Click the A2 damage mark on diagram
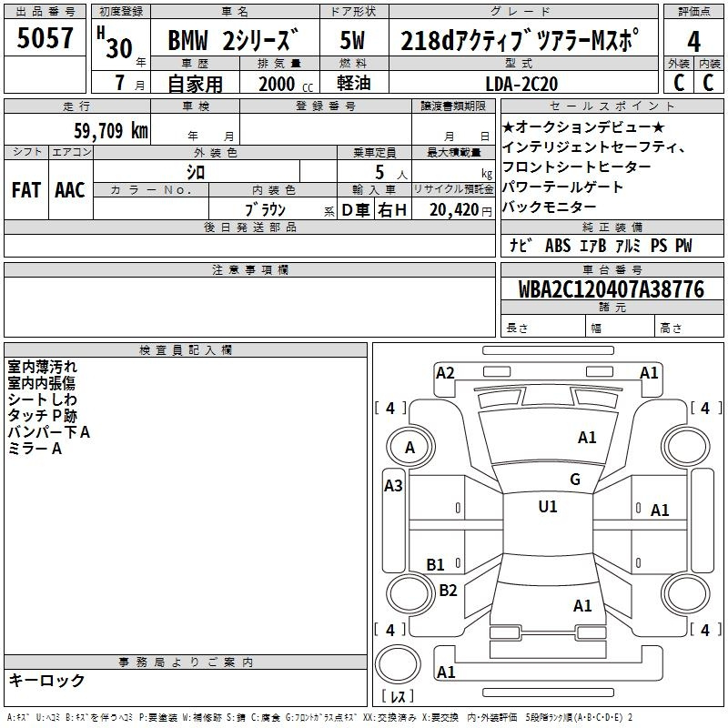This screenshot has height=728, width=728. tap(445, 373)
